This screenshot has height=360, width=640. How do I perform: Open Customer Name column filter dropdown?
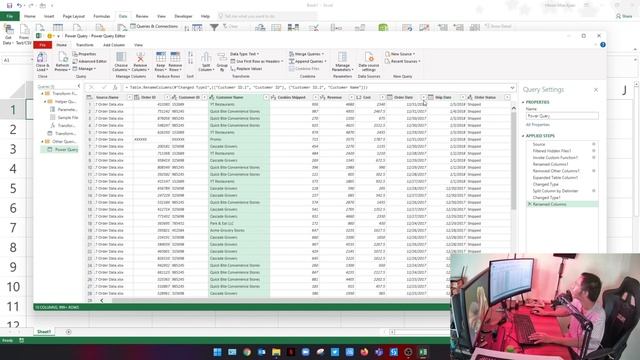point(266,97)
